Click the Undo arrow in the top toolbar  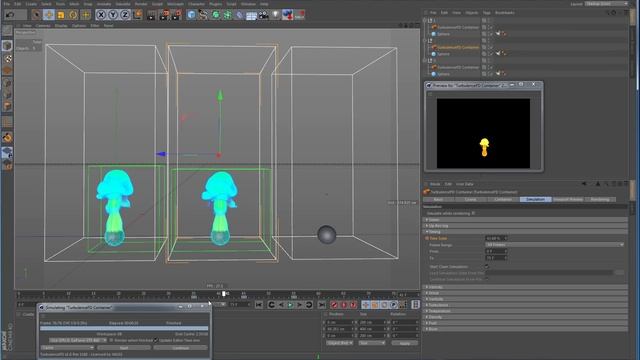(x=10, y=15)
